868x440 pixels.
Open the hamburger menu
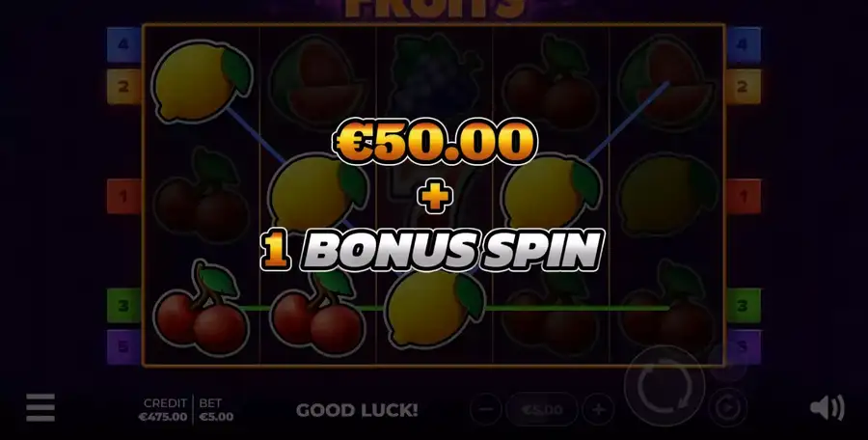(x=41, y=408)
